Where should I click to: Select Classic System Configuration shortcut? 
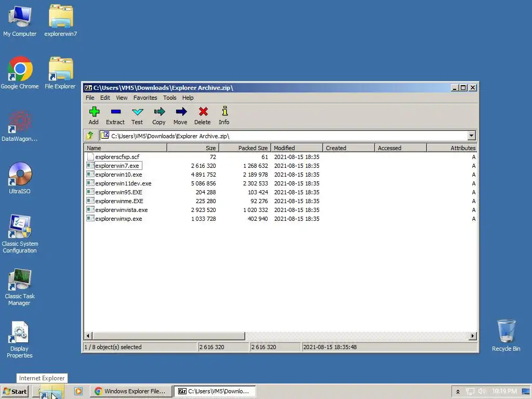click(20, 234)
